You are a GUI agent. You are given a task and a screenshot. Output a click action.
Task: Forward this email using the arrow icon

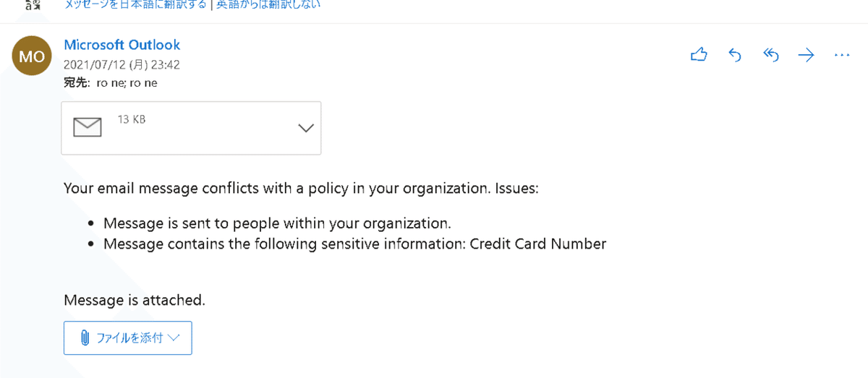point(806,55)
